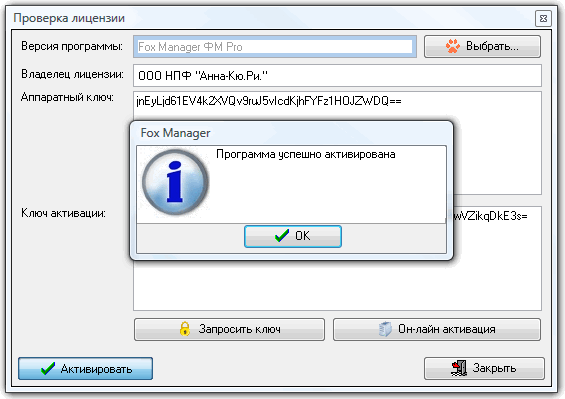Screen dimensions: 565x399
Task: Click the Проверка лицензии window title
Action: [69, 18]
